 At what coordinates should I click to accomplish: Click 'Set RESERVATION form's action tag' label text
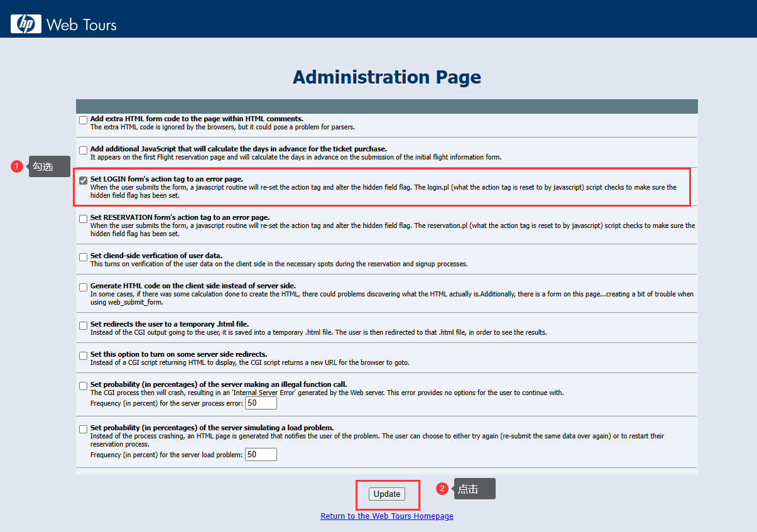pos(180,217)
